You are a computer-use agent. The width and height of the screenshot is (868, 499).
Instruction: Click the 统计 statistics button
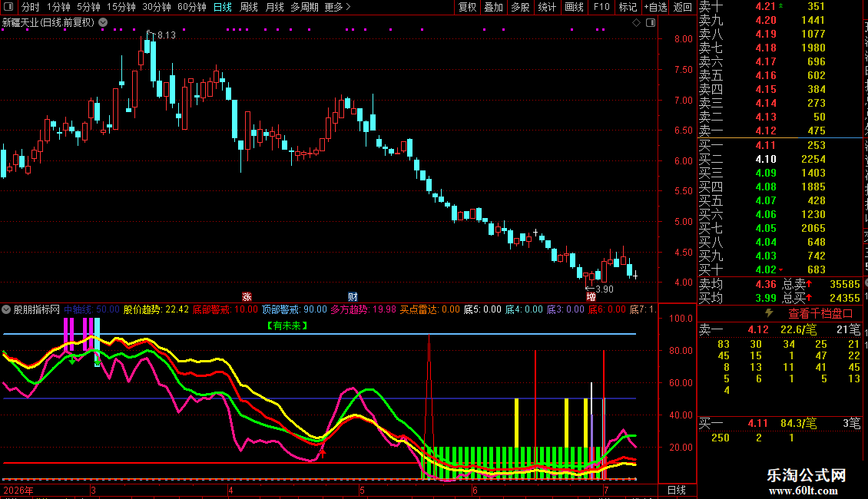547,7
